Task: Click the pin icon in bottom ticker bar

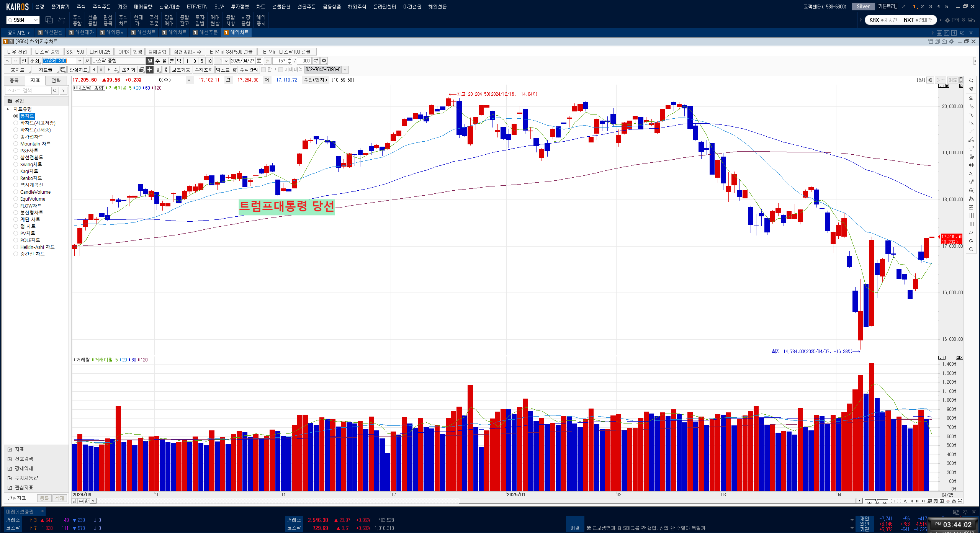Action: (965, 512)
